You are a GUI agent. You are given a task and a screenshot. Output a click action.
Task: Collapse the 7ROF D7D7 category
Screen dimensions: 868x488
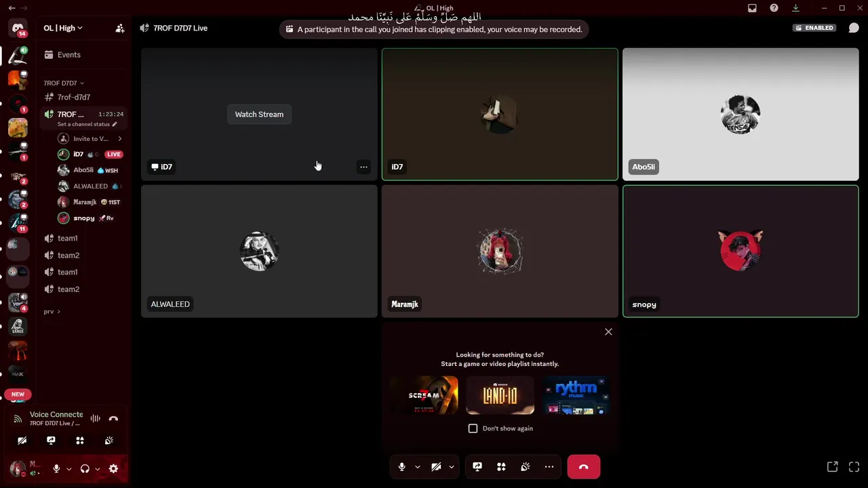tap(64, 83)
